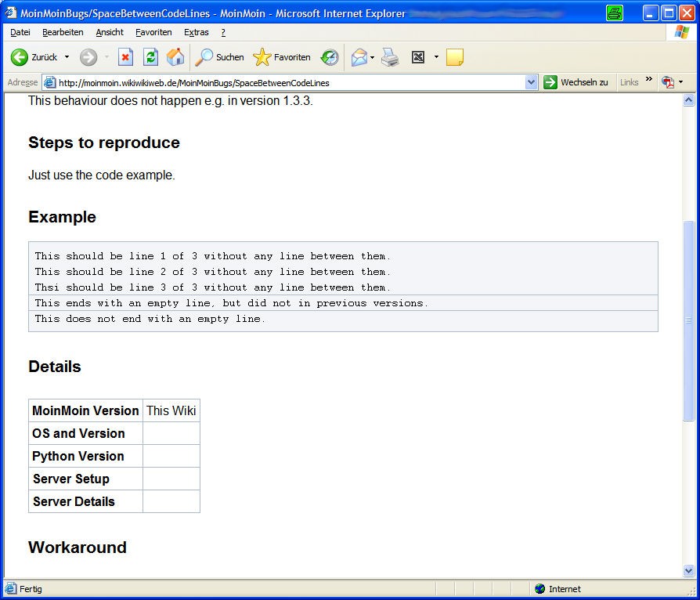Click the OS and Version cell

click(85, 433)
